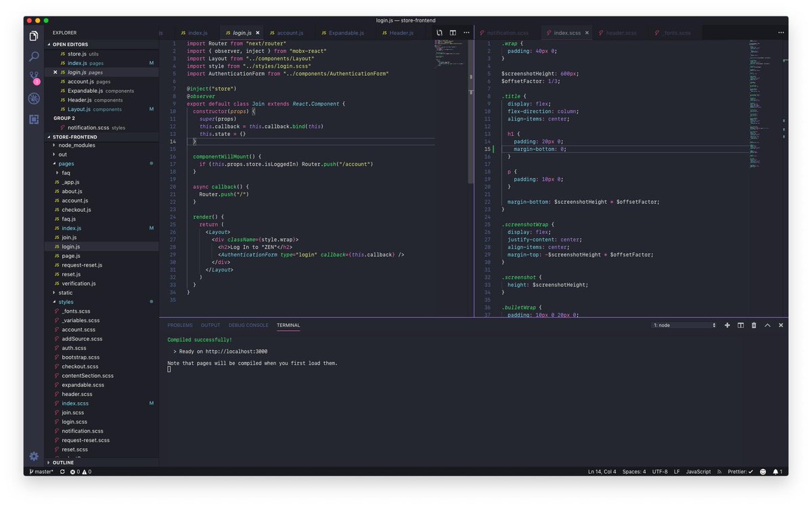Viewport: 812px width, 507px height.
Task: Open Layout.js in Open Editors list
Action: point(101,109)
